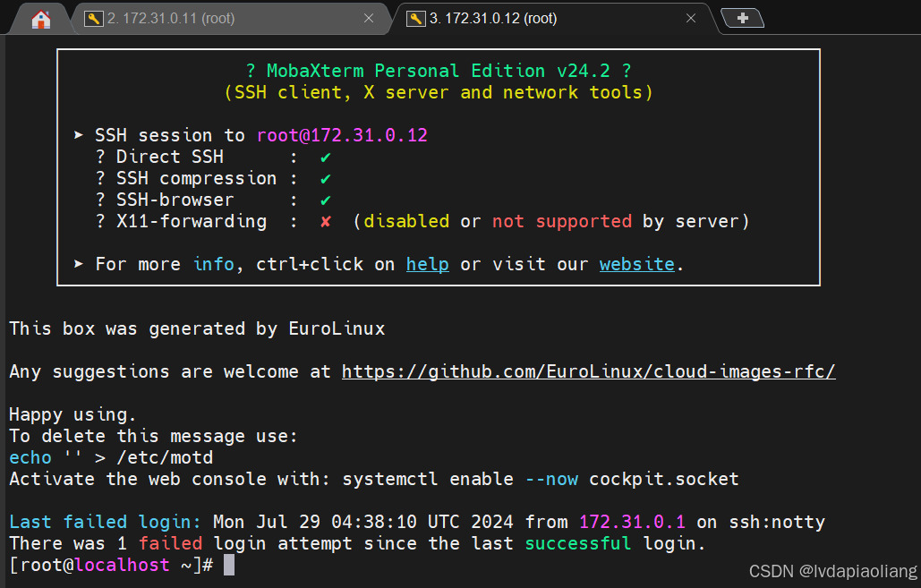Click the red X beside X11-forwarding
The height and width of the screenshot is (588, 921).
tap(326, 221)
